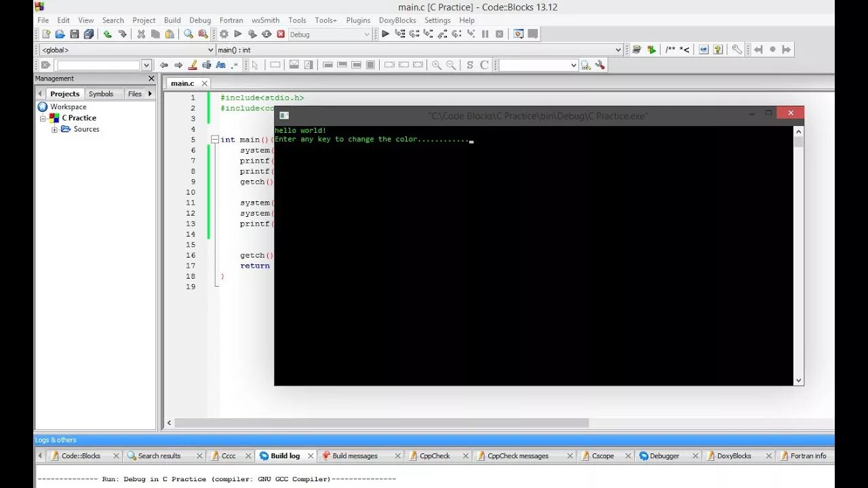Open Find with the magnifier icon
Screen dimensions: 868x488
click(x=189, y=34)
